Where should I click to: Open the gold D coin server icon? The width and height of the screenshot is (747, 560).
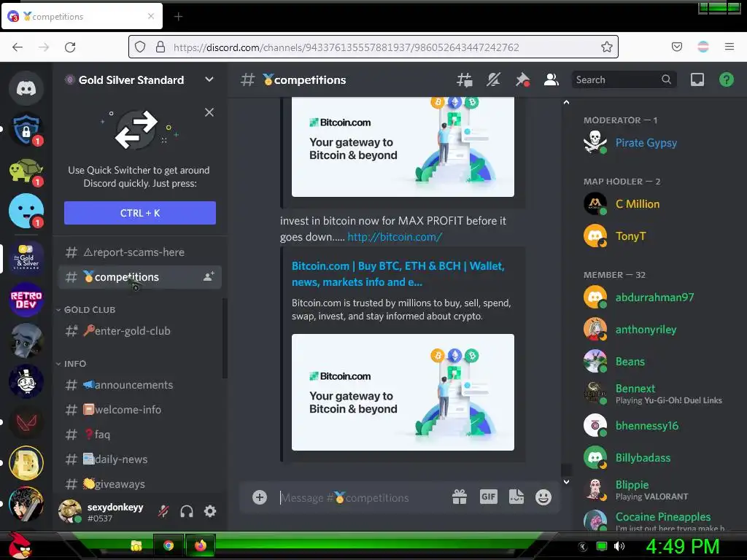(26, 463)
